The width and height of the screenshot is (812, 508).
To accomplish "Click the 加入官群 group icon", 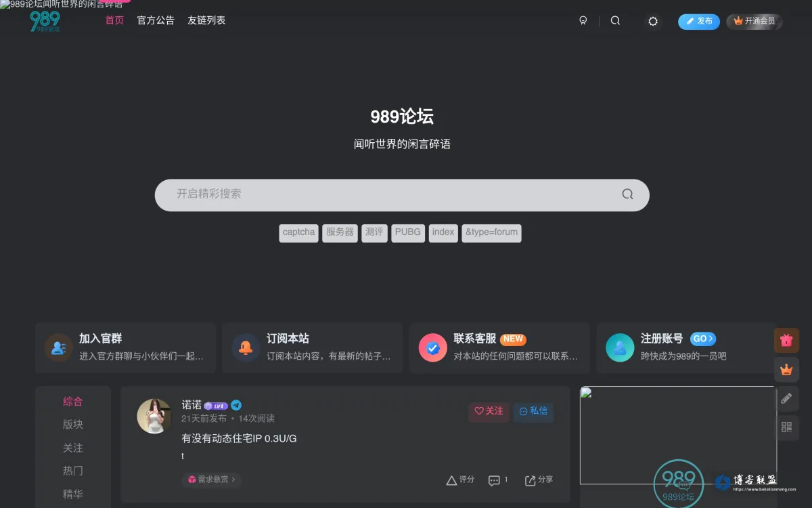I will [59, 347].
